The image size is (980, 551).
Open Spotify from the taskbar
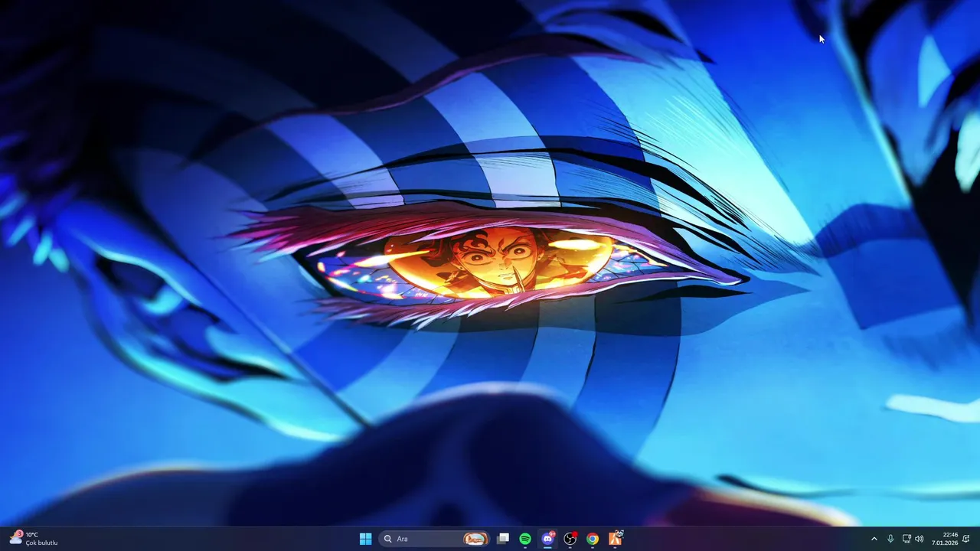click(x=525, y=539)
